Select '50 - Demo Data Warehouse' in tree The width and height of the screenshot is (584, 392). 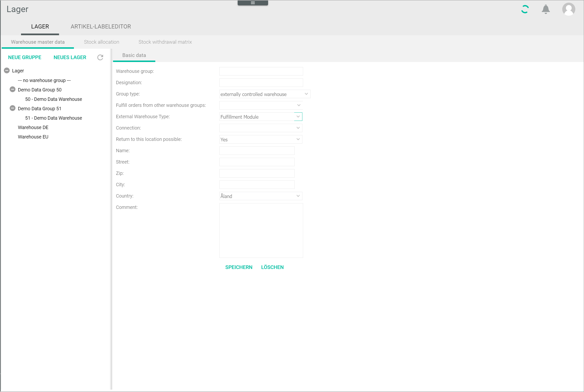(x=54, y=99)
